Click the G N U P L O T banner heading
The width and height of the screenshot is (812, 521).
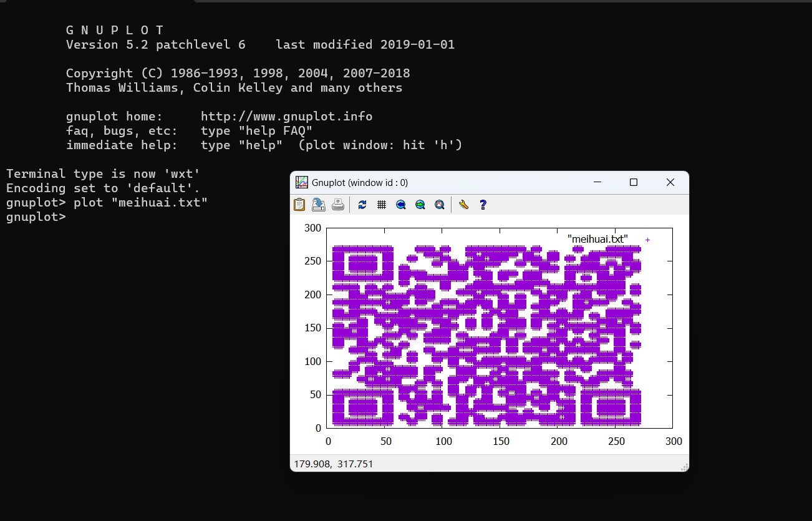pos(115,30)
